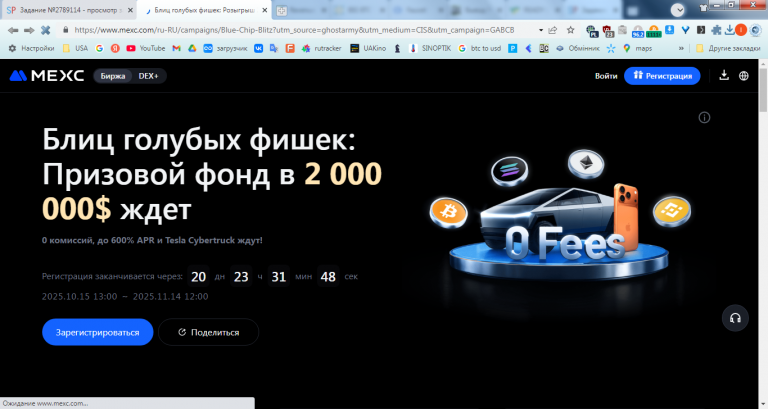This screenshot has height=409, width=768.
Task: Open the VK bookmark icon
Action: coord(258,48)
